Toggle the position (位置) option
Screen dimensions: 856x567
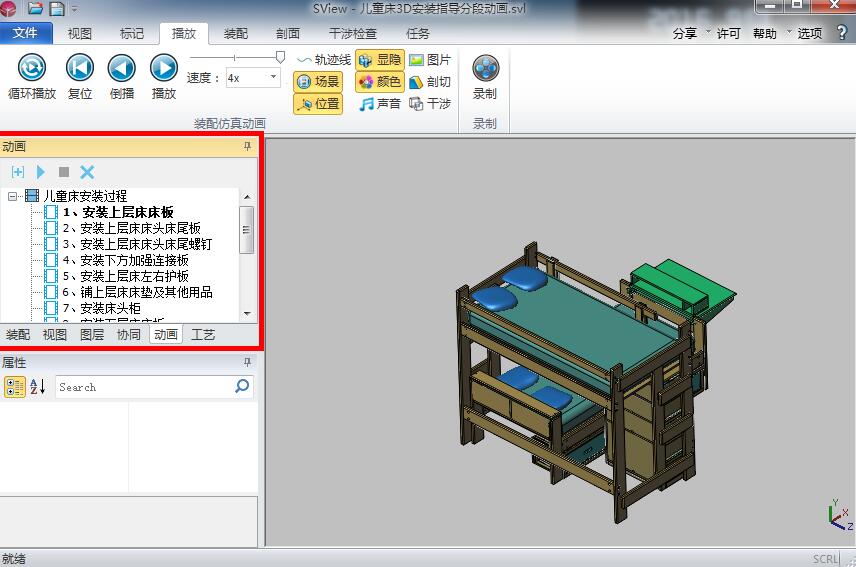pyautogui.click(x=318, y=104)
